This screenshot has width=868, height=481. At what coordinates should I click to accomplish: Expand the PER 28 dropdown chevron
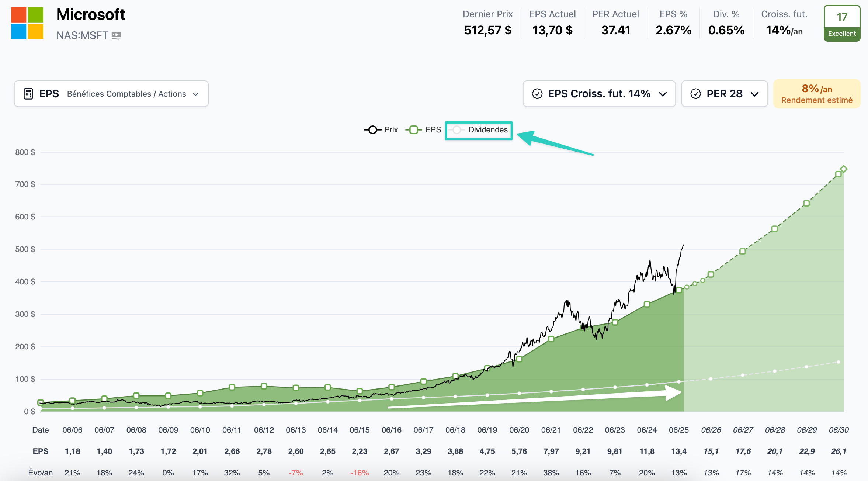[754, 94]
